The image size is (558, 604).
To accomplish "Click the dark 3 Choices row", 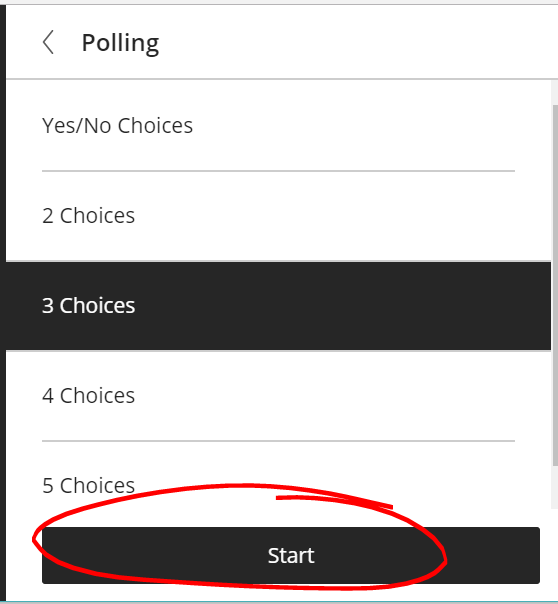I will click(x=276, y=306).
